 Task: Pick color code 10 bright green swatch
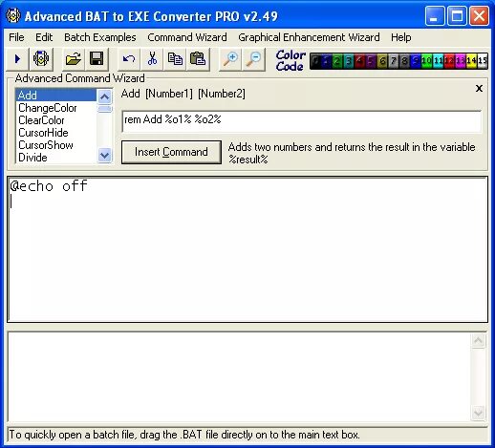(426, 60)
